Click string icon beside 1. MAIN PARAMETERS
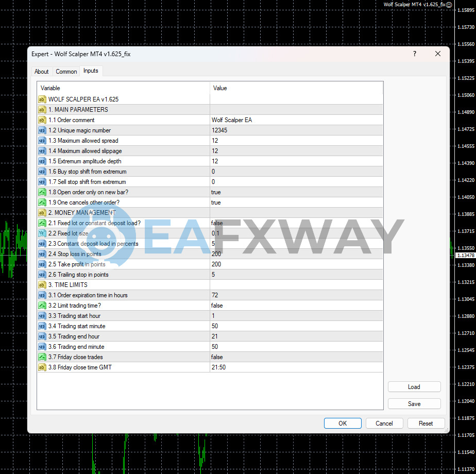Viewport: 476px width, 474px height. 42,110
